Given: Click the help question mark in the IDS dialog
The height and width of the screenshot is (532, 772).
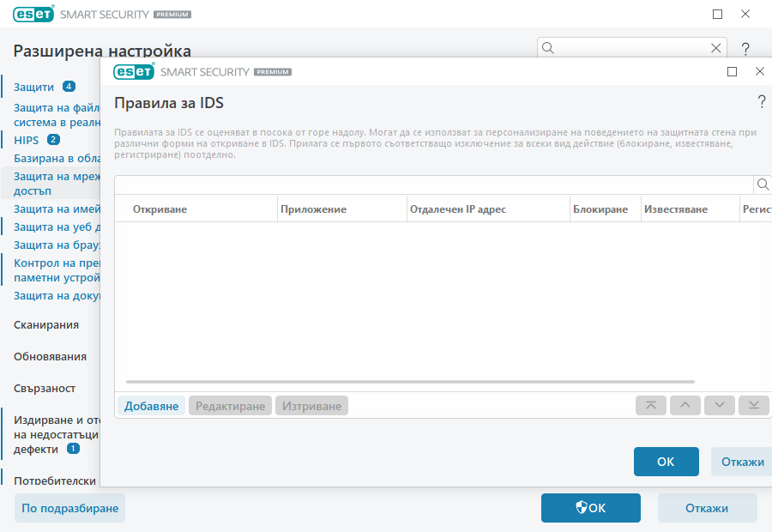Looking at the screenshot, I should [x=760, y=101].
